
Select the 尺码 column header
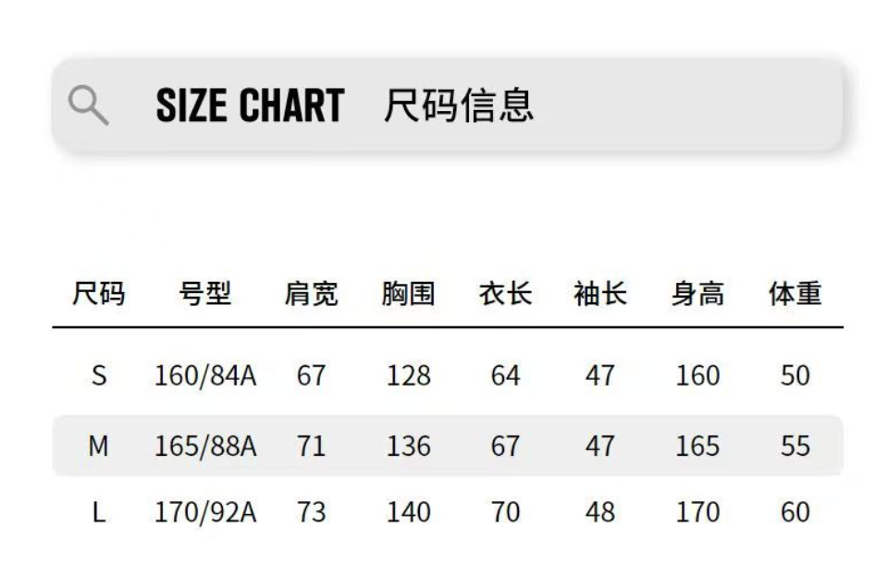98,295
